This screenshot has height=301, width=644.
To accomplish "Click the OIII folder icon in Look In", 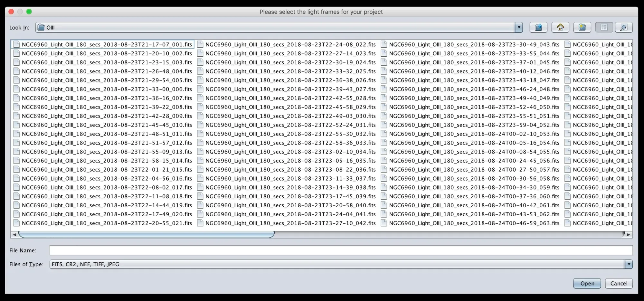I will click(x=41, y=27).
